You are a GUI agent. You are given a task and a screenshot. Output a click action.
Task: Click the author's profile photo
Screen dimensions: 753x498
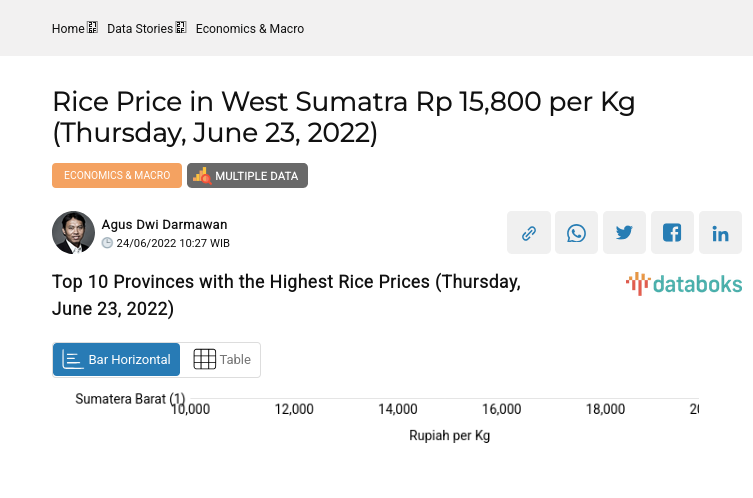[73, 233]
